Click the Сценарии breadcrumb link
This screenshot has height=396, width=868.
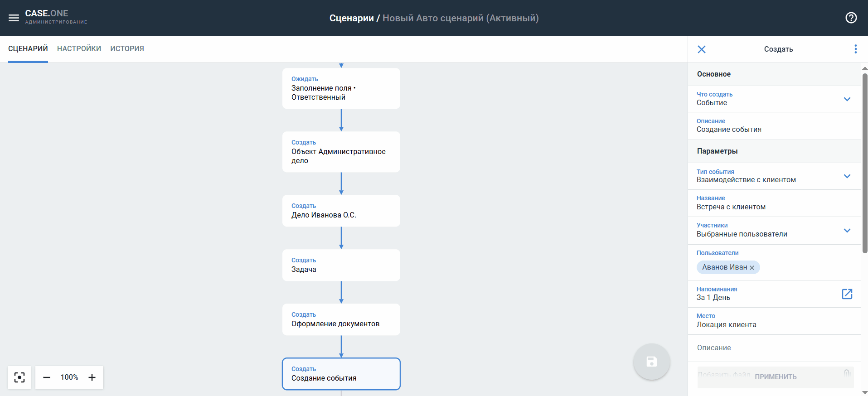coord(351,18)
